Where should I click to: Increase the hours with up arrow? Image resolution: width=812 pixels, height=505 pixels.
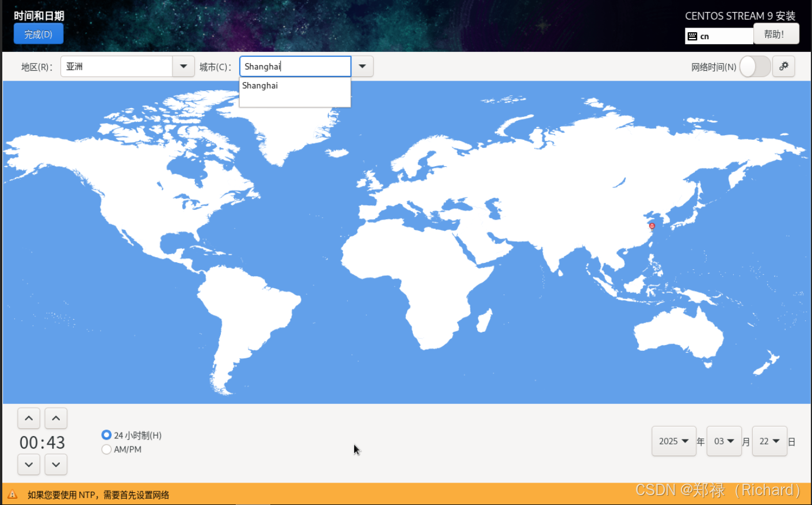(29, 418)
